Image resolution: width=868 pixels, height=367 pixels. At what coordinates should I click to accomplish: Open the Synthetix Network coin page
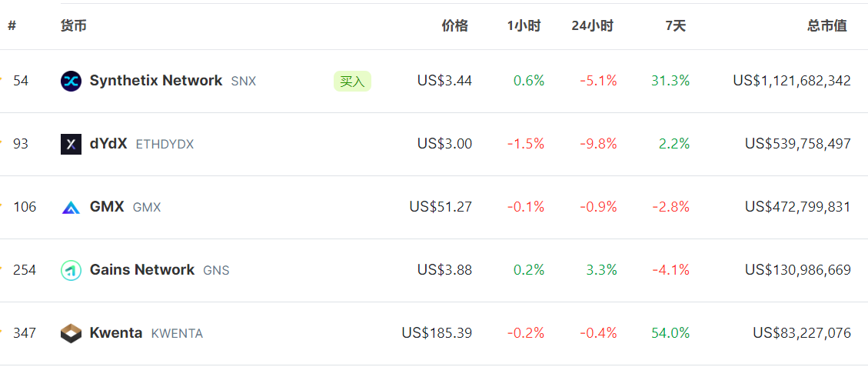pos(155,81)
